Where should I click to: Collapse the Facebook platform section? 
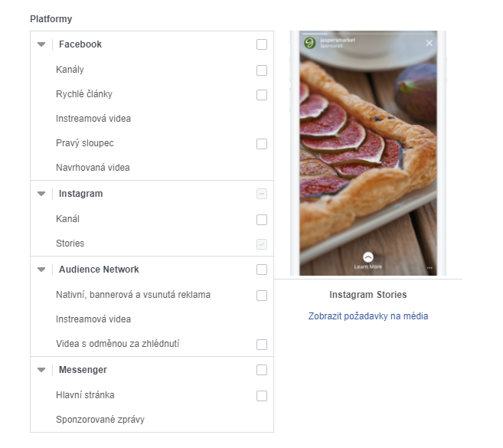41,44
